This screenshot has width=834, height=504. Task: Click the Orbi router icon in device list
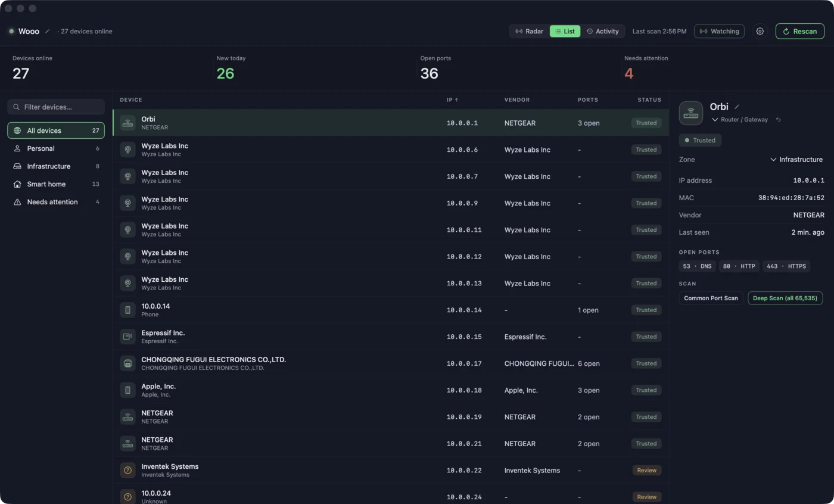[127, 123]
